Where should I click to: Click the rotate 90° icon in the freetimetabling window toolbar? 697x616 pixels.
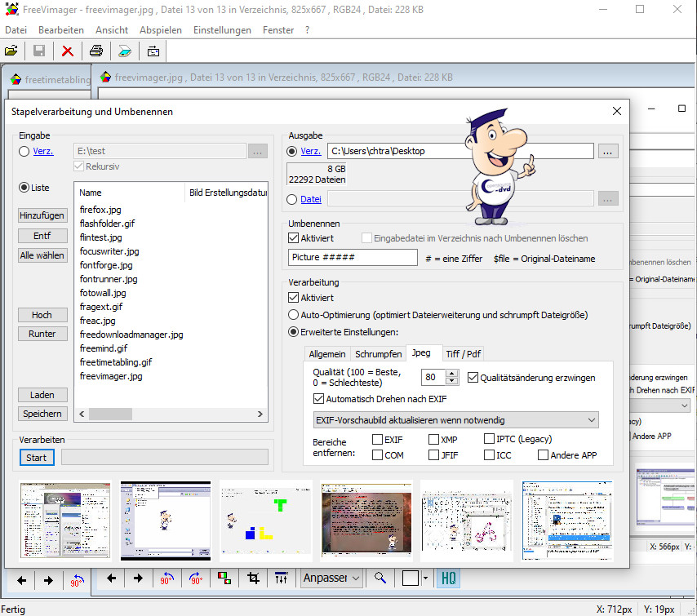tap(77, 580)
